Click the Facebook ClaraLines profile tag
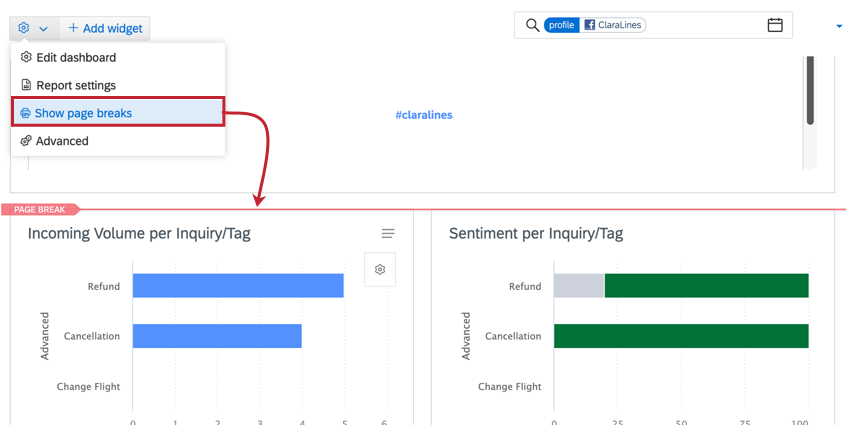This screenshot has width=850, height=425. click(613, 25)
